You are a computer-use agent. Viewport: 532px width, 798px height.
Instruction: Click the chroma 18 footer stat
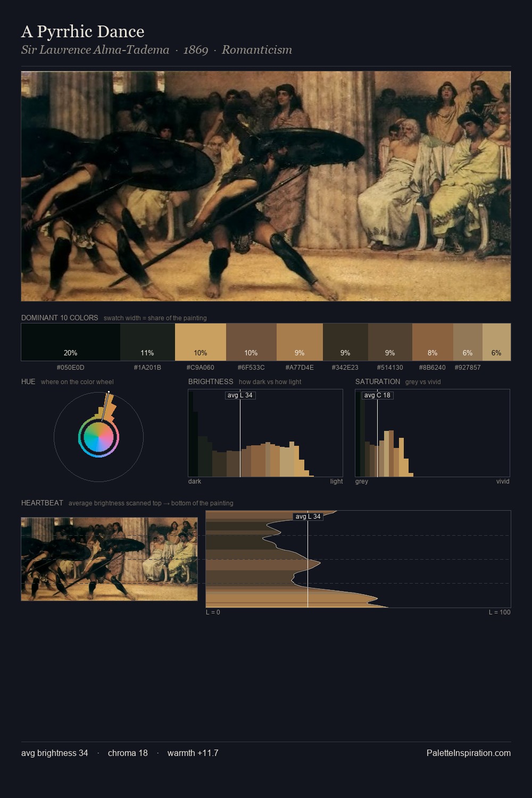coord(128,753)
